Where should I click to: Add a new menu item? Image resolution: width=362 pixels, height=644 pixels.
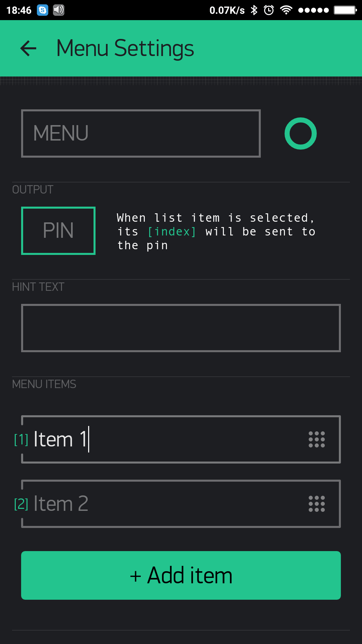pyautogui.click(x=181, y=575)
